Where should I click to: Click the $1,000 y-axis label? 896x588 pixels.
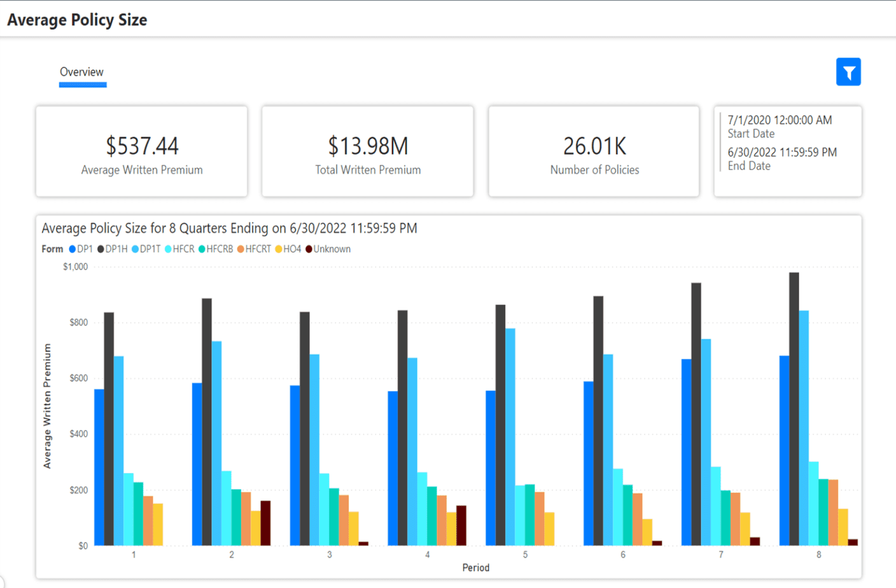[75, 267]
